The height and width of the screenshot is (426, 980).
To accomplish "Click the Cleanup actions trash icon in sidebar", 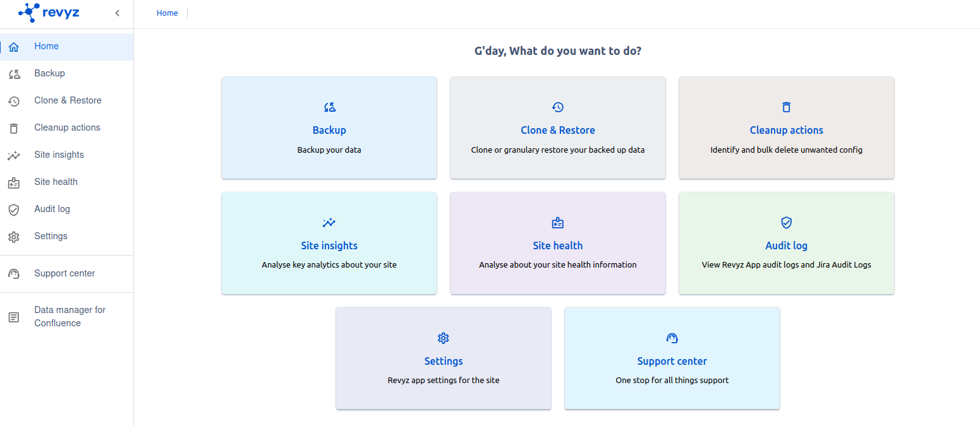I will click(x=14, y=128).
